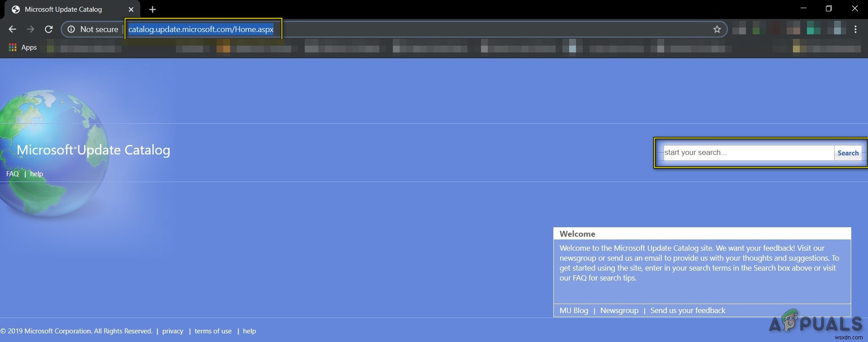Open a new tab with plus button
The width and height of the screenshot is (868, 342).
[x=152, y=9]
